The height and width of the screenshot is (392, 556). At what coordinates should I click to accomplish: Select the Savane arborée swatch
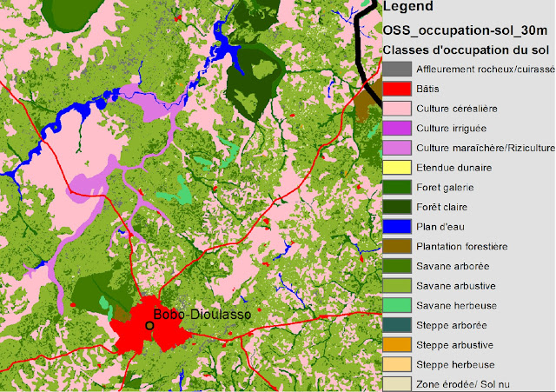click(x=397, y=266)
